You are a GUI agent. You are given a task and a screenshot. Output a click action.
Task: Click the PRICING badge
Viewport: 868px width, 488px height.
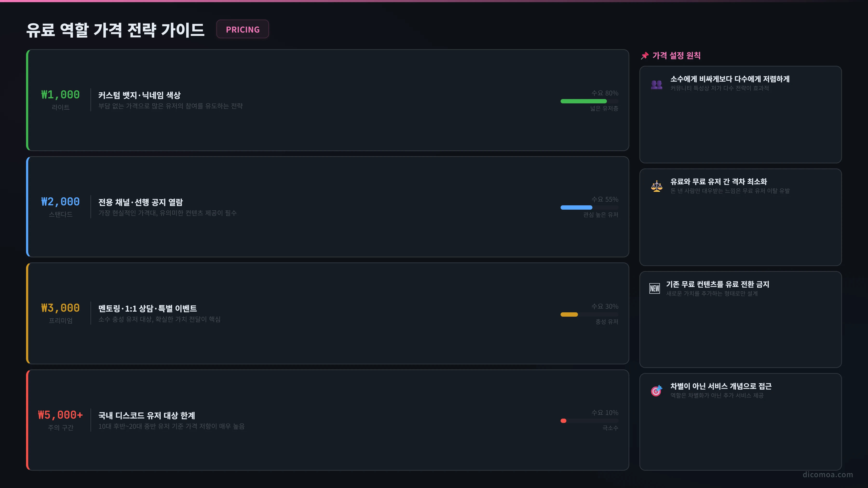(x=243, y=29)
